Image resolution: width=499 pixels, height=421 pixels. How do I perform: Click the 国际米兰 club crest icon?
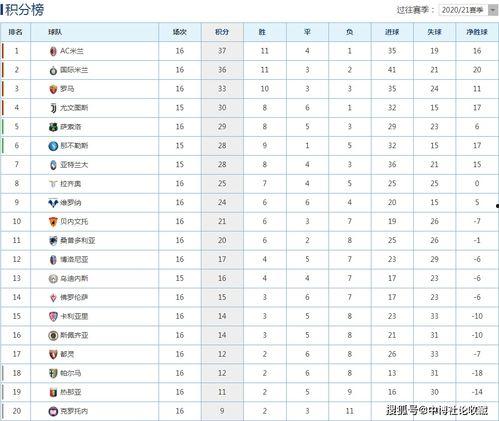coord(53,70)
